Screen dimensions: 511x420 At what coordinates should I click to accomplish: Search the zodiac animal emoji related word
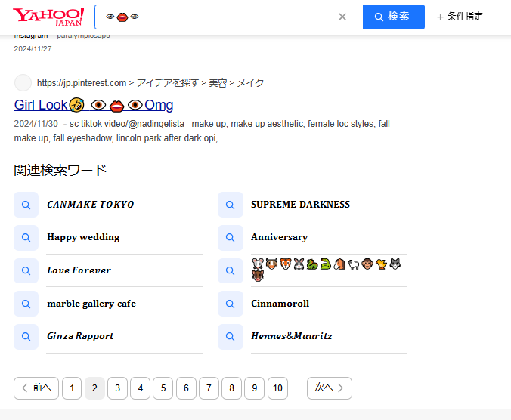[326, 270]
